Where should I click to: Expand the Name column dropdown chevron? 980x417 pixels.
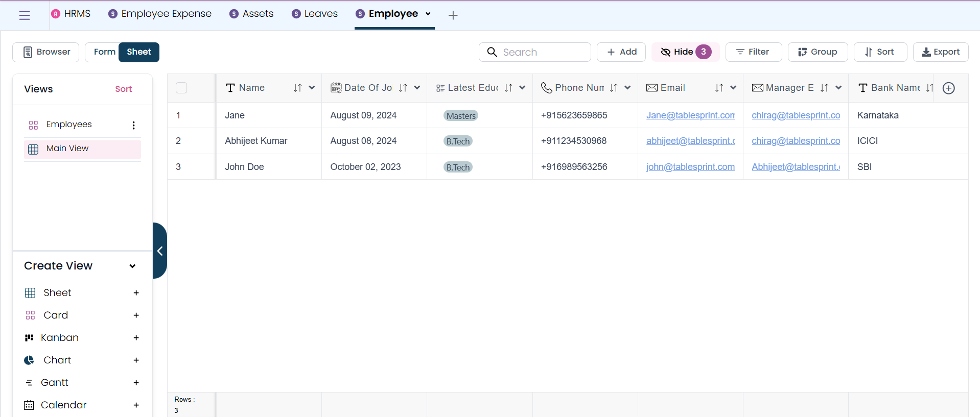click(312, 88)
